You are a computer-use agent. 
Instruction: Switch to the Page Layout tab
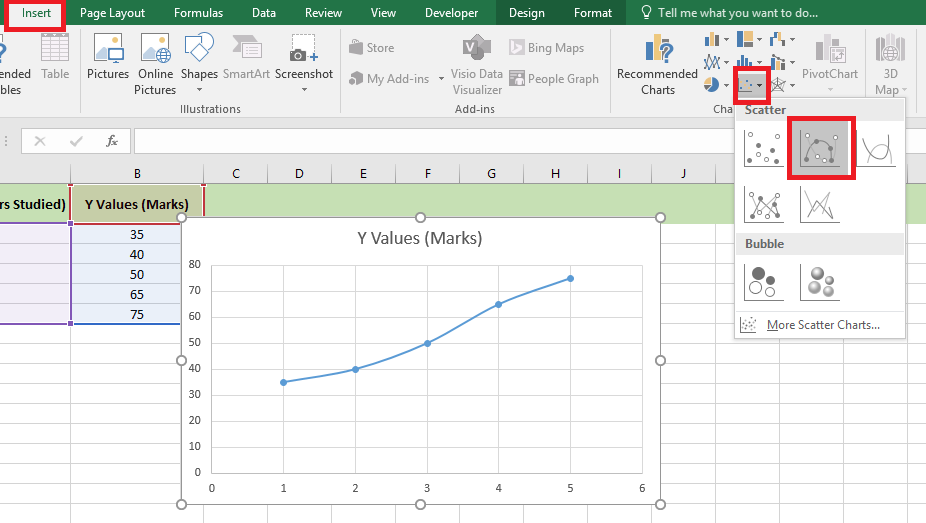tap(112, 12)
